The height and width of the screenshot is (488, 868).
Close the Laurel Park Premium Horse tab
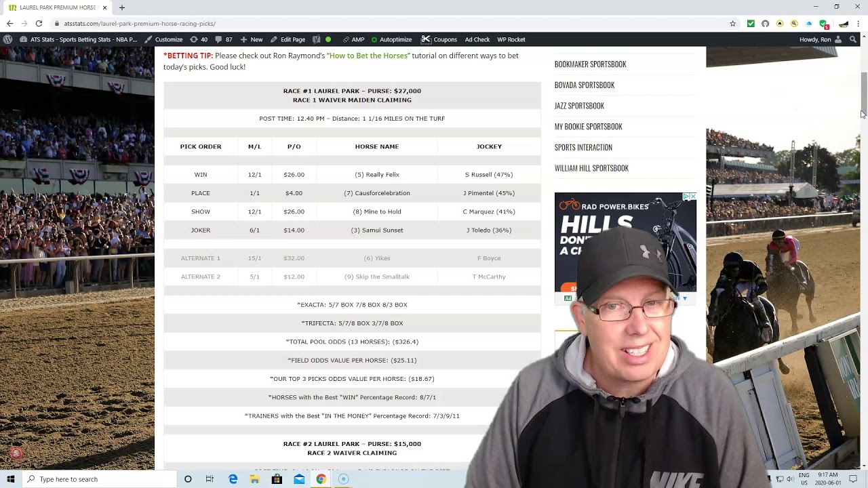coord(104,7)
